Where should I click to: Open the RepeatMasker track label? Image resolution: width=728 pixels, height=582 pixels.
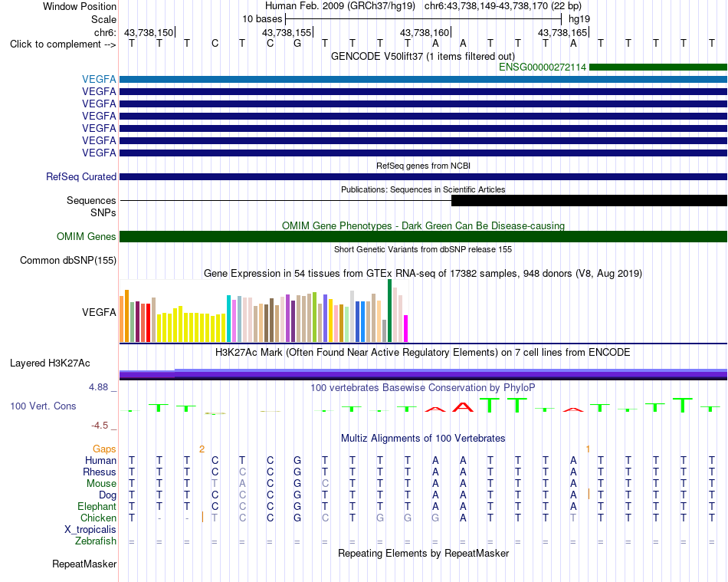pos(84,564)
